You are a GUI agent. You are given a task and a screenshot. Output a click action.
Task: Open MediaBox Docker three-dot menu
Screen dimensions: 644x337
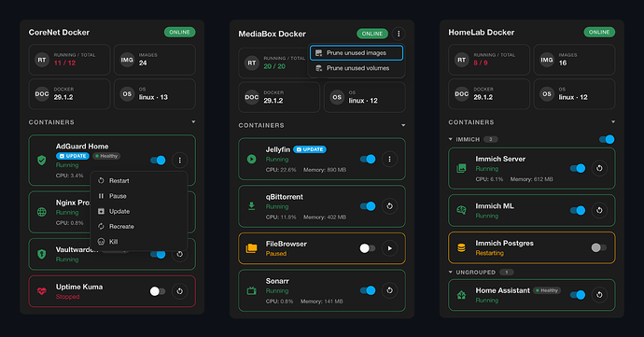click(399, 34)
